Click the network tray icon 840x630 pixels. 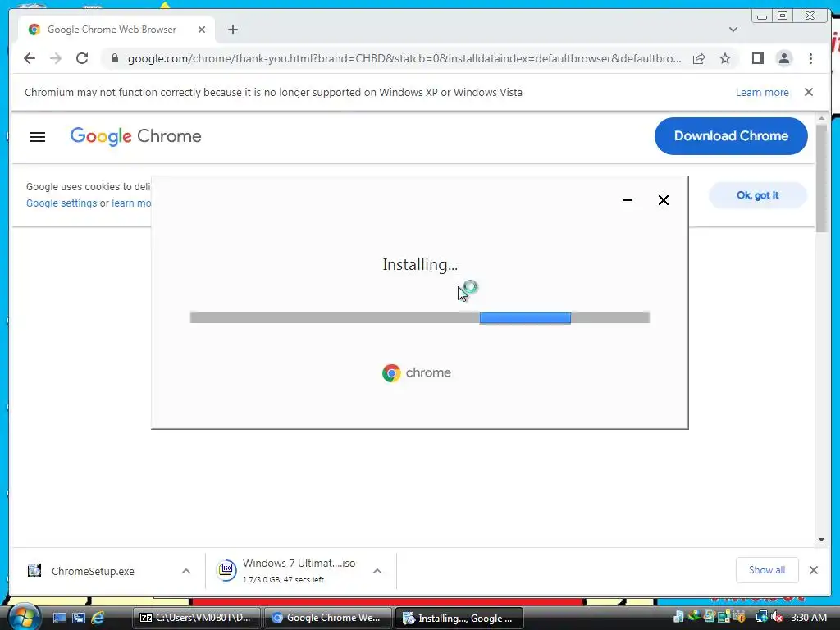point(761,618)
